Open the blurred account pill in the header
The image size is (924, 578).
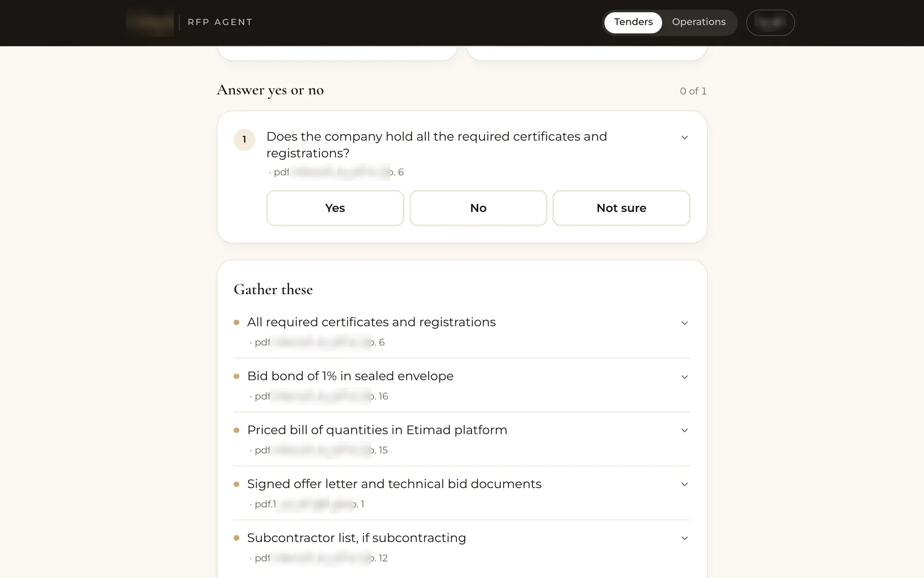[x=770, y=23]
